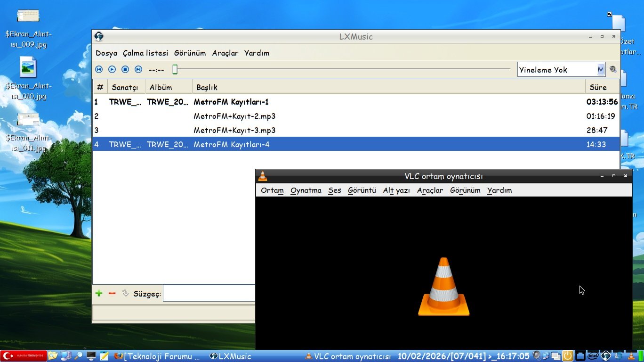
Task: Start playback with LXMusic play button
Action: [x=112, y=69]
